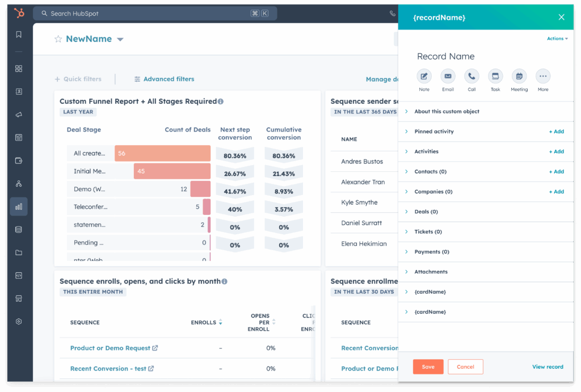Open the marketing megaphone sidebar icon

click(x=19, y=115)
